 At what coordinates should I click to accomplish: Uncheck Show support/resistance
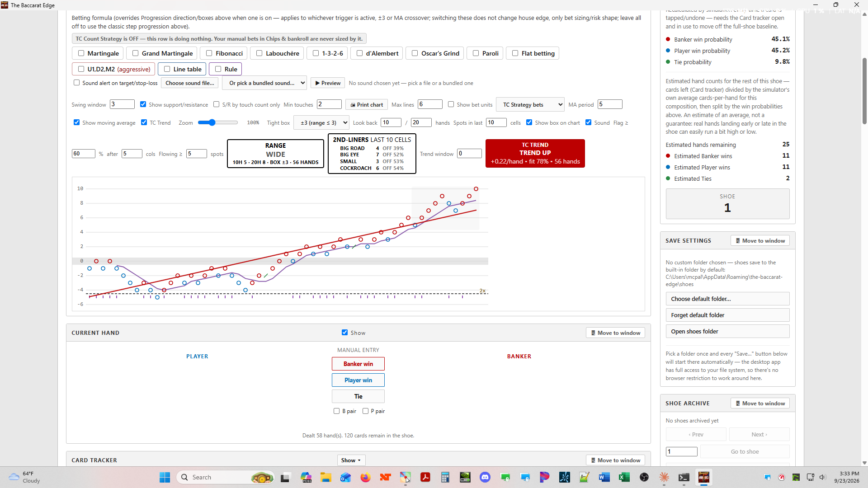(143, 104)
